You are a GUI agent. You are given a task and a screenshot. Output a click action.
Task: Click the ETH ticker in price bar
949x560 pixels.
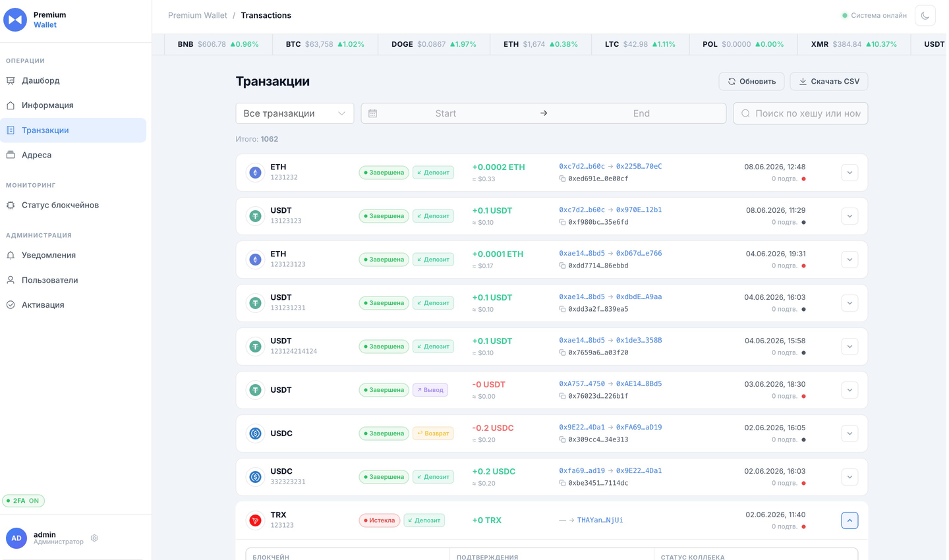[540, 44]
